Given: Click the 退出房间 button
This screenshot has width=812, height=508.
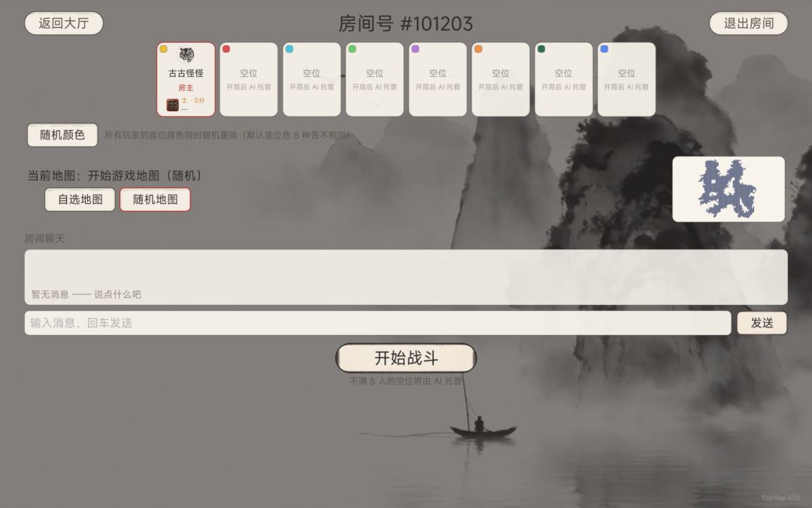Looking at the screenshot, I should pos(748,23).
